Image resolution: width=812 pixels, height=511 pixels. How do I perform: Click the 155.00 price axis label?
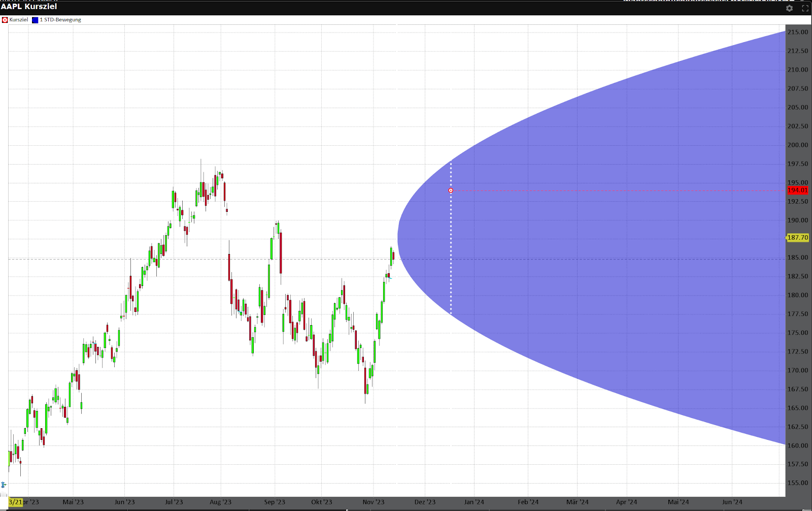[797, 483]
